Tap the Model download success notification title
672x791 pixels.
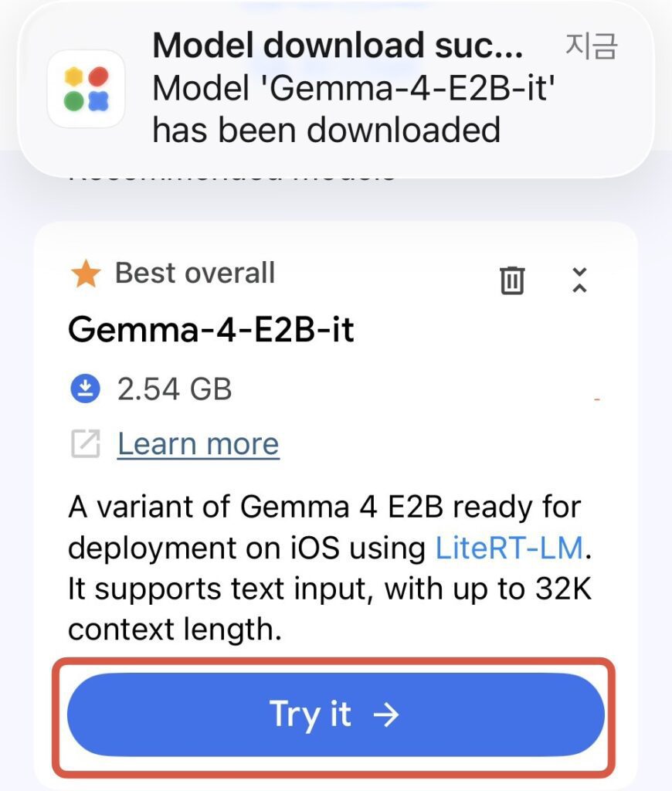click(338, 46)
